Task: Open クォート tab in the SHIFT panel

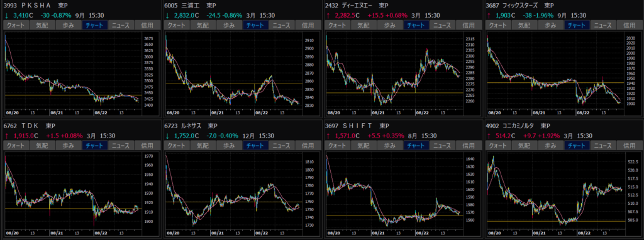Action: (338, 146)
